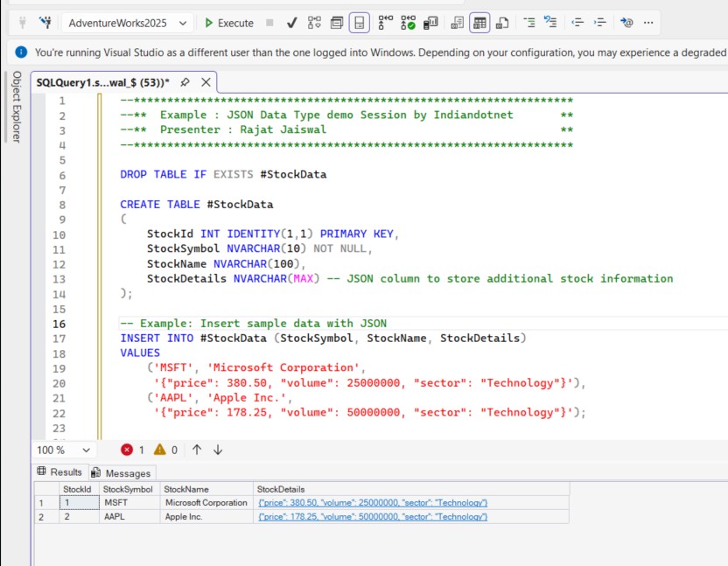Parse the query using the checkmark icon

[x=291, y=22]
